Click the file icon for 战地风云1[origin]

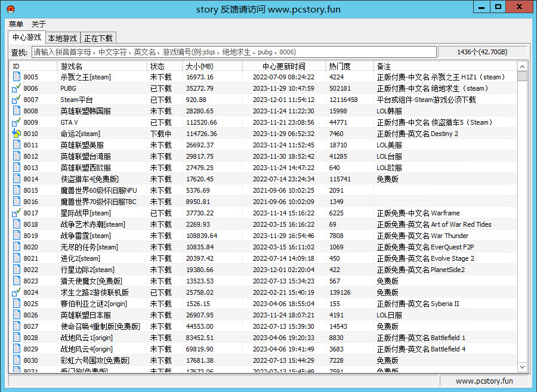pyautogui.click(x=17, y=337)
